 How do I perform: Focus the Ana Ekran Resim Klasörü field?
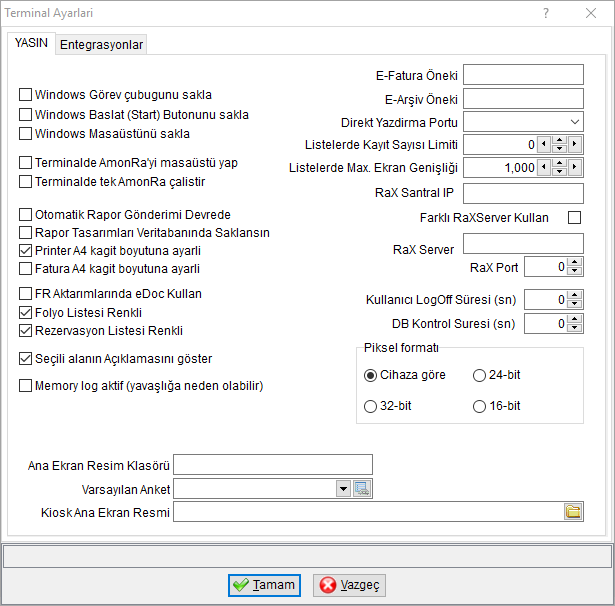pyautogui.click(x=273, y=465)
